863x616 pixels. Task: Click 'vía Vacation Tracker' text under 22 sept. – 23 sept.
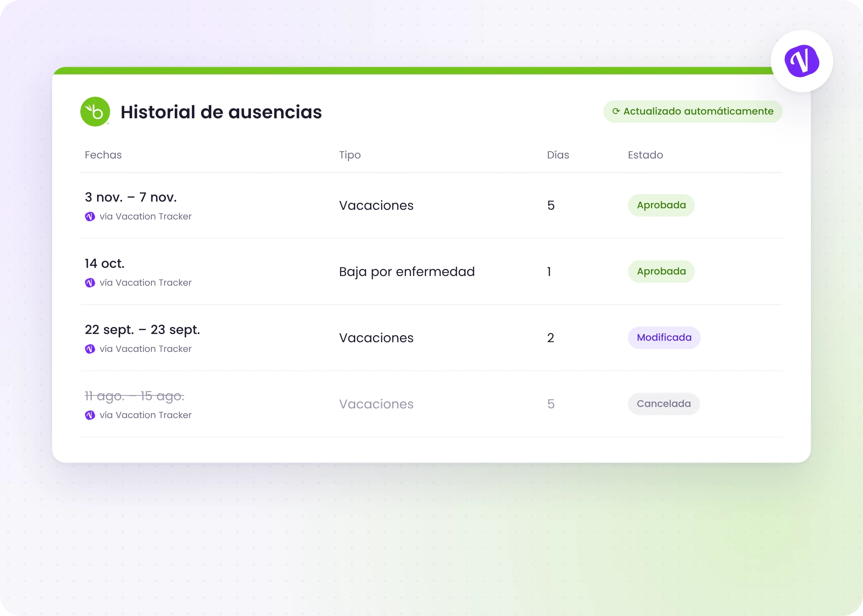[146, 349]
